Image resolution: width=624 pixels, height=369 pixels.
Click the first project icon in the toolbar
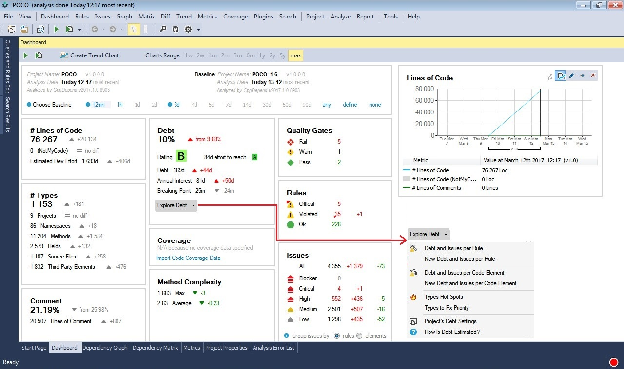click(12, 29)
